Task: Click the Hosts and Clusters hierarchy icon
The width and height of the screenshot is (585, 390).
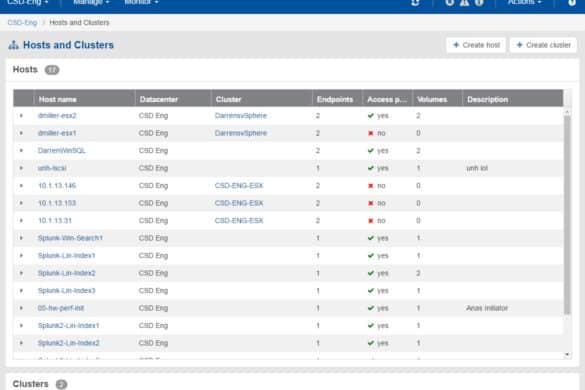Action: tap(14, 45)
